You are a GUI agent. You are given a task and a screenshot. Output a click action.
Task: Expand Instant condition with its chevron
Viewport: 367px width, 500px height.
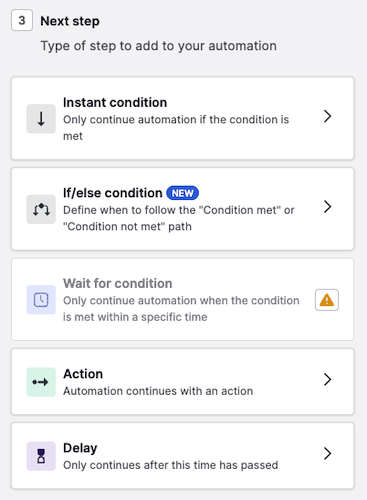(x=328, y=116)
